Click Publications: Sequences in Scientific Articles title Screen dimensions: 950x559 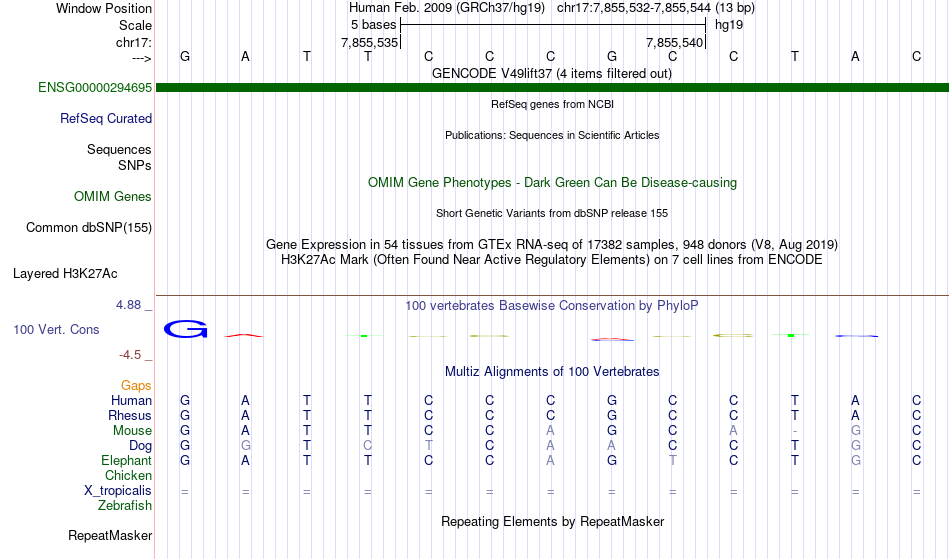(x=552, y=135)
